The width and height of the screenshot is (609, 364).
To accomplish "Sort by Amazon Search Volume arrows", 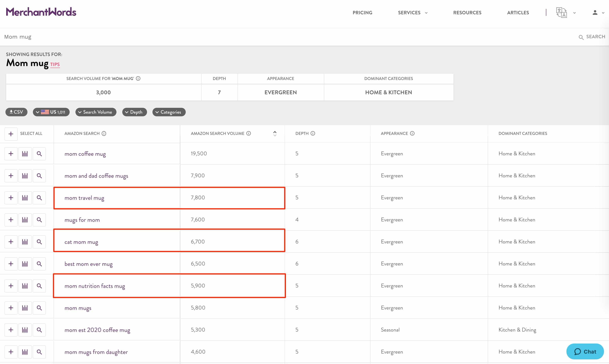I will [x=275, y=134].
